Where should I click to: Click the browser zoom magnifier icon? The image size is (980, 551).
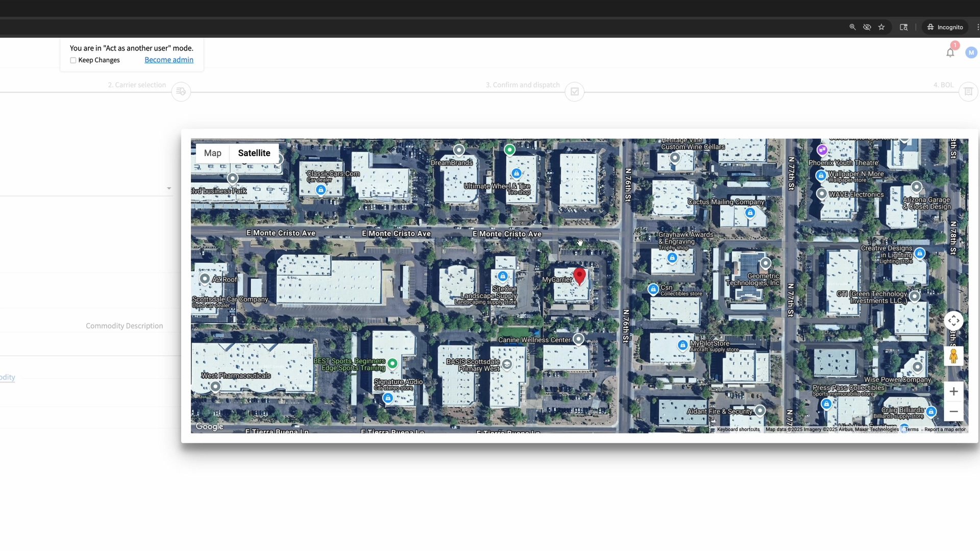pyautogui.click(x=852, y=27)
